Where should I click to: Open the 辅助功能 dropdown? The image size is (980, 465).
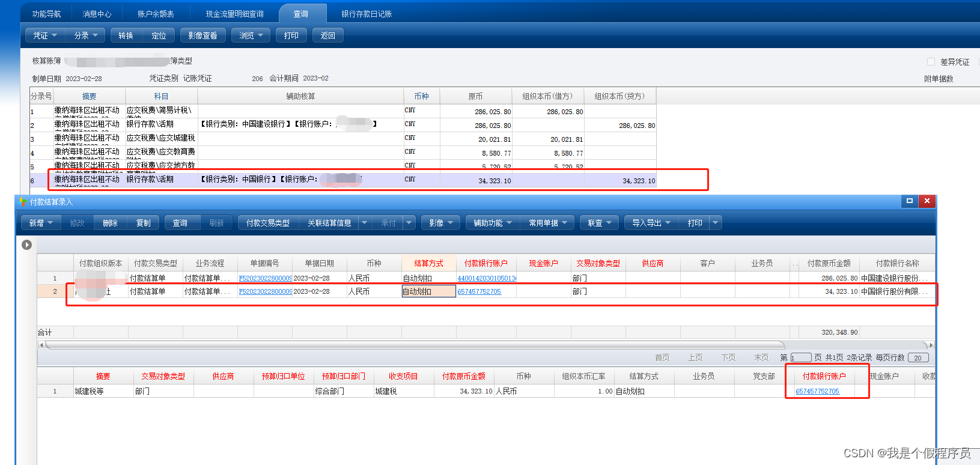coord(493,223)
